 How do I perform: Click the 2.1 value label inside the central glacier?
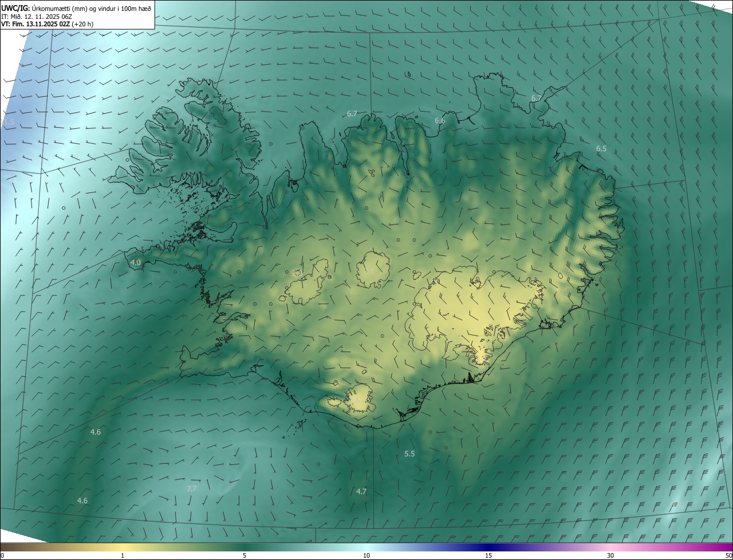pos(369,271)
